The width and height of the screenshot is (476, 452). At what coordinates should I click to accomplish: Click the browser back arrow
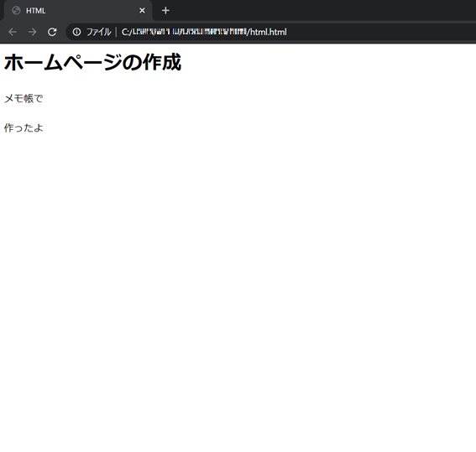[x=13, y=32]
